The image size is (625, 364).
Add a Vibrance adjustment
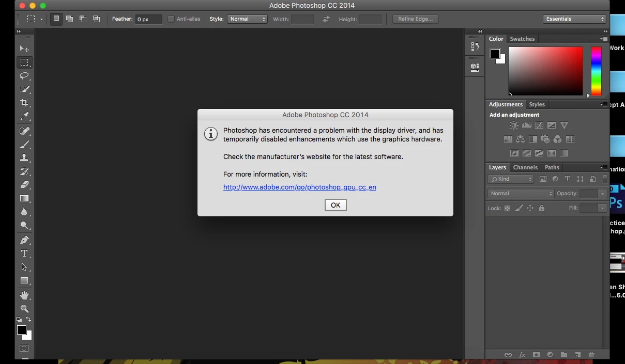[564, 125]
